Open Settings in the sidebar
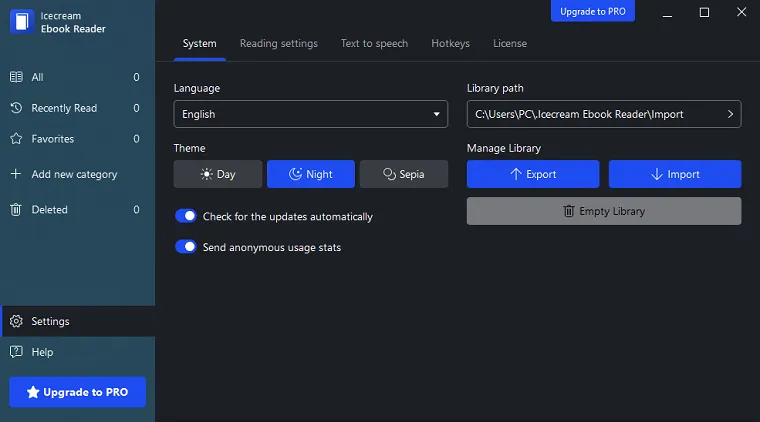 pyautogui.click(x=78, y=321)
